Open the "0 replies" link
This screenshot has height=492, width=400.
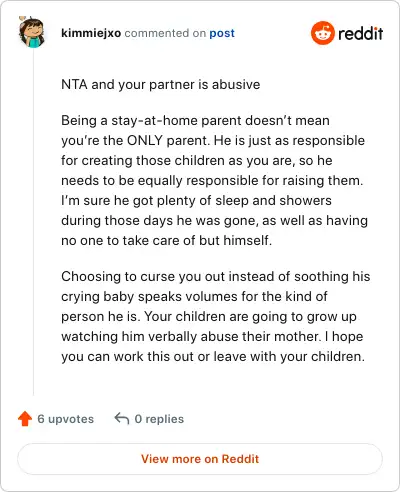159,419
